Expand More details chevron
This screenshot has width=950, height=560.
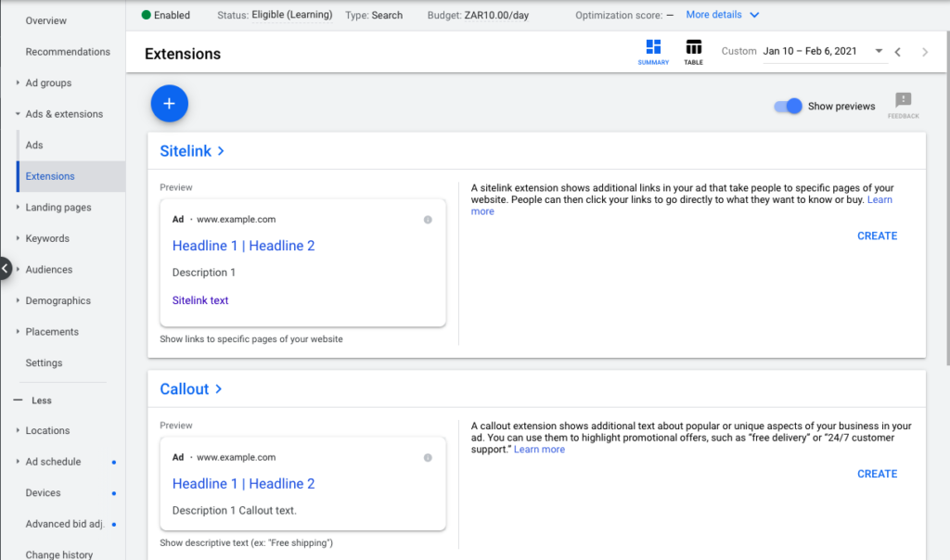pos(754,15)
